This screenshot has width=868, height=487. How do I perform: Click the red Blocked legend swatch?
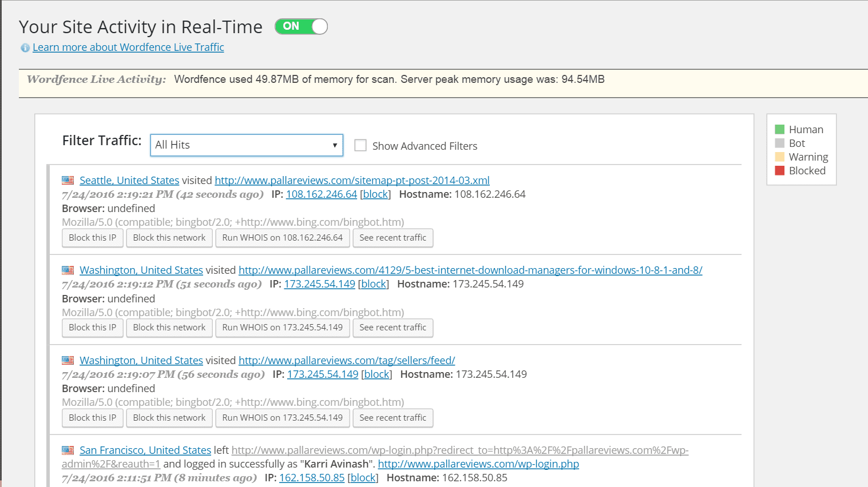(779, 171)
